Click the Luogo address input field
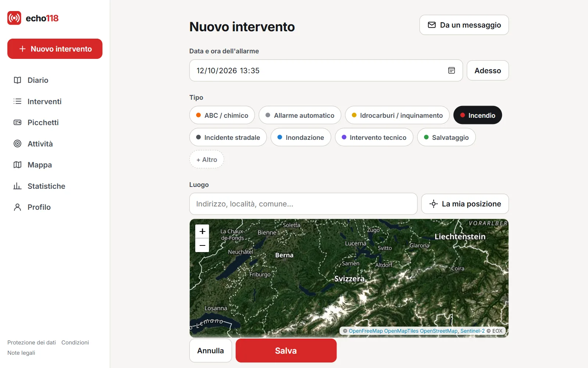Image resolution: width=588 pixels, height=368 pixels. tap(303, 204)
